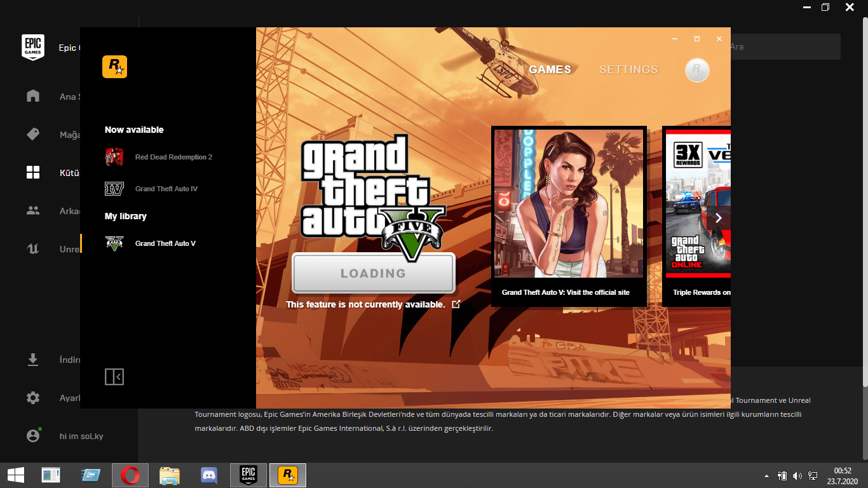The image size is (868, 488).
Task: Select the Grand Theft Auto IV logo icon
Action: [x=114, y=189]
